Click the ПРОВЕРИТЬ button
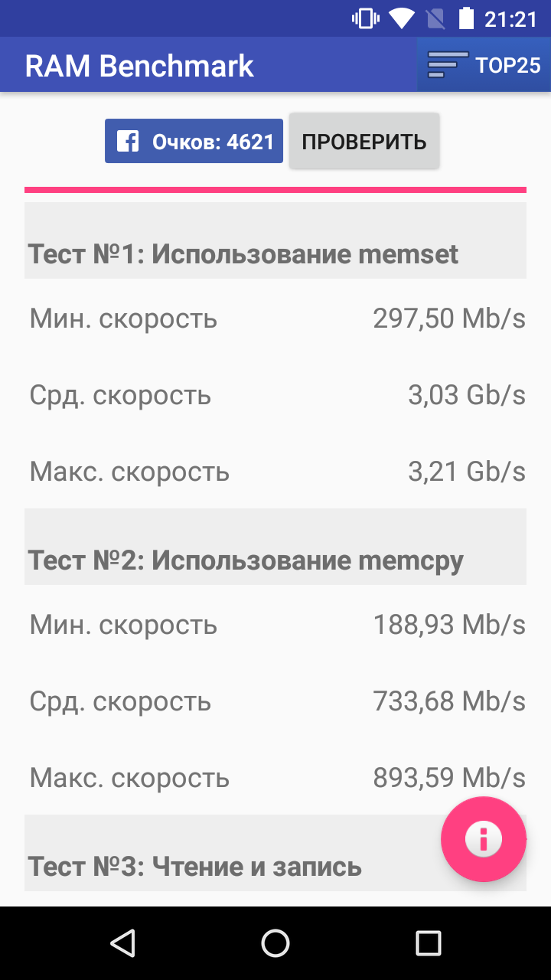This screenshot has height=980, width=551. [364, 142]
